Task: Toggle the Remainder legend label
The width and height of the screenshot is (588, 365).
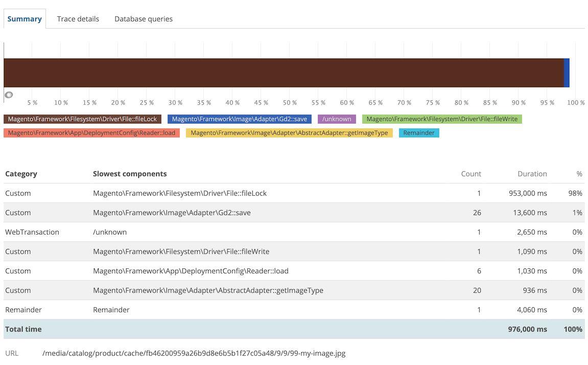Action: 419,133
